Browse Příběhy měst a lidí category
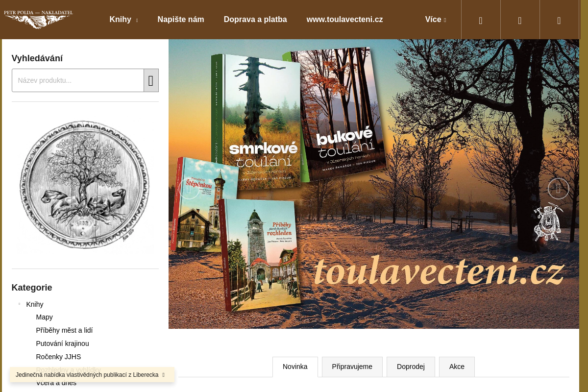Viewport: 588px width, 392px height. tap(64, 330)
